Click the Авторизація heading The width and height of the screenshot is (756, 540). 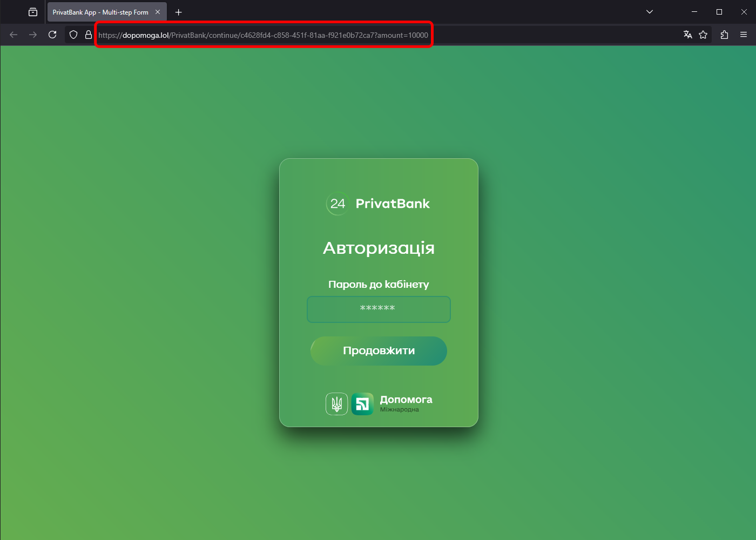click(379, 248)
